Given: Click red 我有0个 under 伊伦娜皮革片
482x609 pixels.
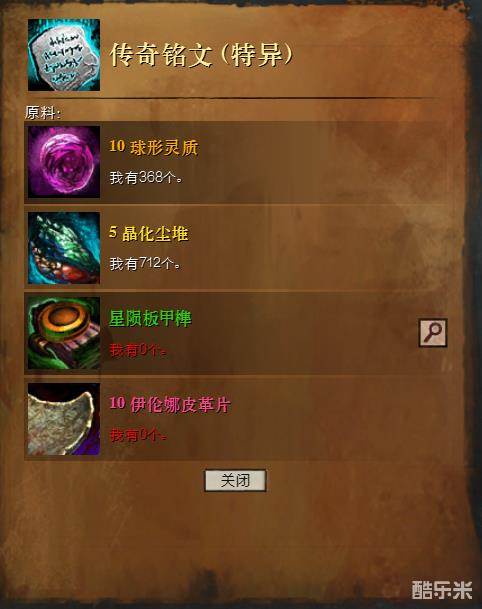Looking at the screenshot, I should click(x=139, y=435).
